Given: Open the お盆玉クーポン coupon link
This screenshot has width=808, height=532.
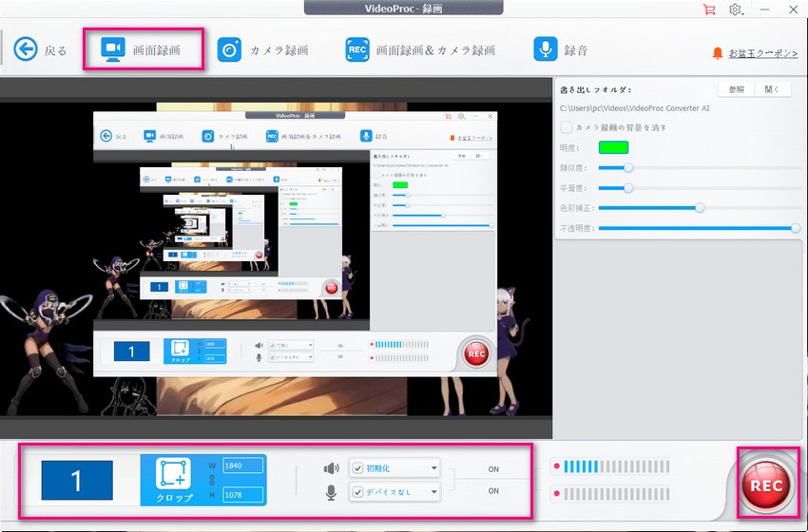Looking at the screenshot, I should [x=763, y=53].
